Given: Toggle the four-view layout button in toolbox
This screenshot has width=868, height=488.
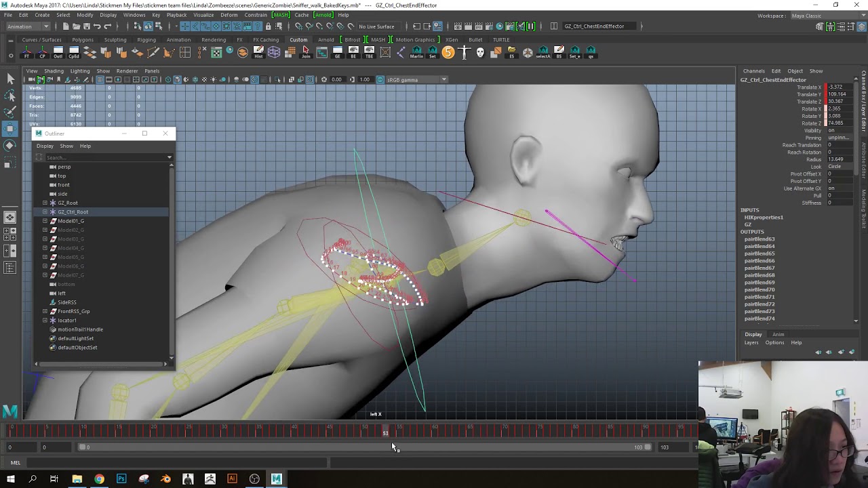Looking at the screenshot, I should 9,235.
